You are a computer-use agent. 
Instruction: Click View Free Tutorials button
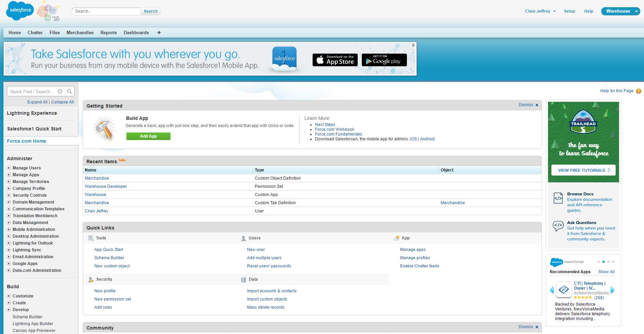point(583,170)
